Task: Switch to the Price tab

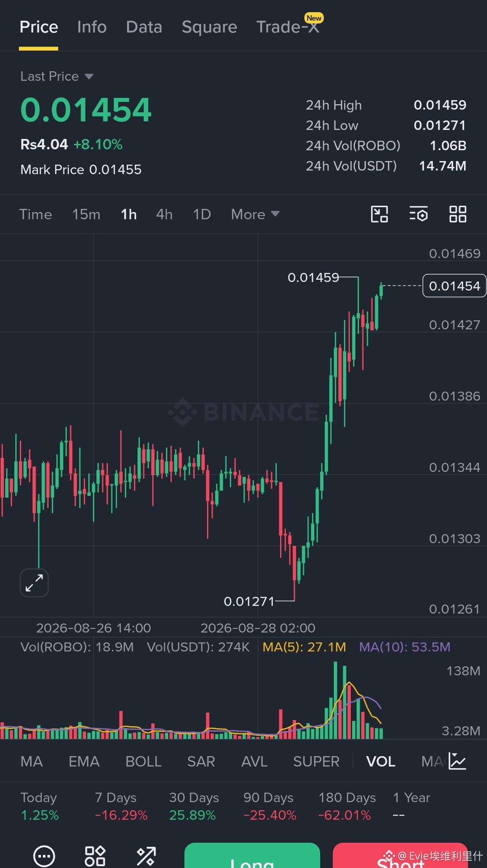Action: point(39,27)
